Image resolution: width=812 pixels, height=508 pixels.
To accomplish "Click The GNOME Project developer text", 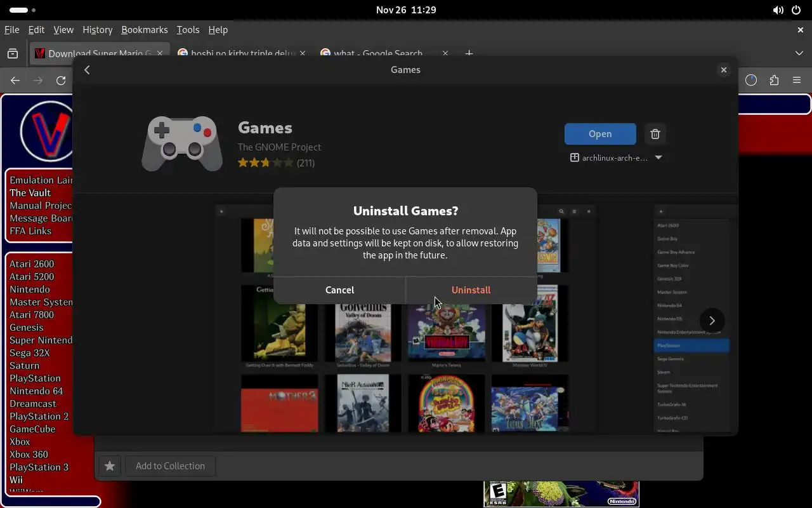I will point(279,147).
